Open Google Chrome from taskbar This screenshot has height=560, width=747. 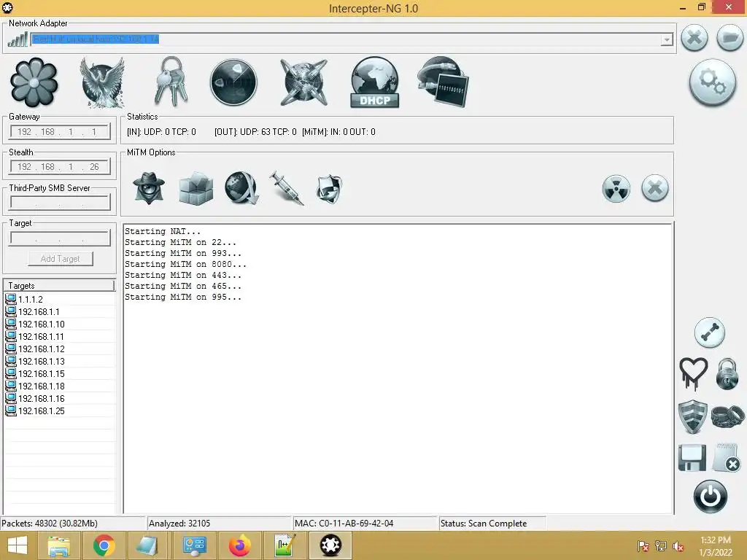tap(104, 545)
